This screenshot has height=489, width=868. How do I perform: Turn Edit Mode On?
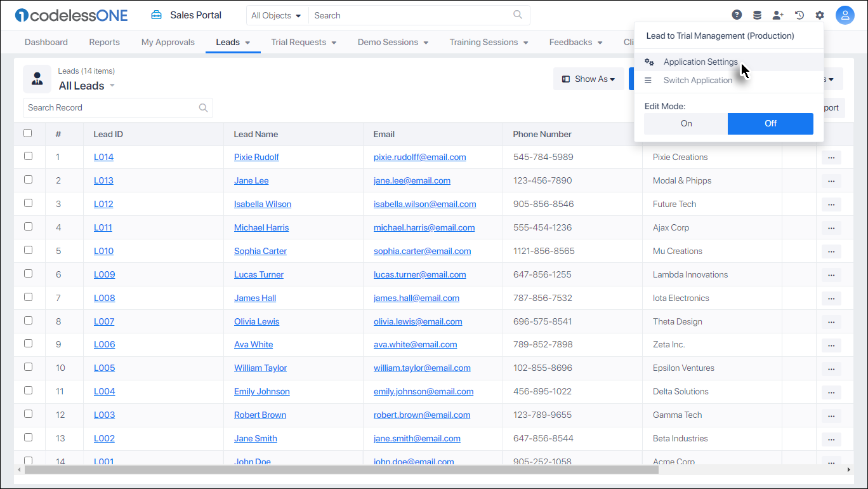[686, 124]
